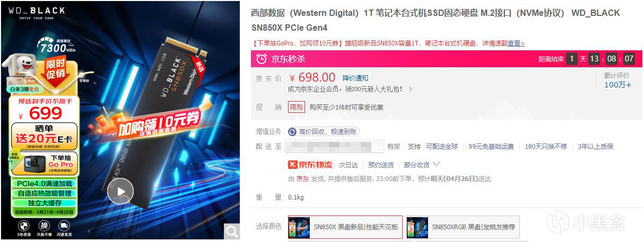
Task: Open the magnifier zoom icon
Action: click(232, 231)
